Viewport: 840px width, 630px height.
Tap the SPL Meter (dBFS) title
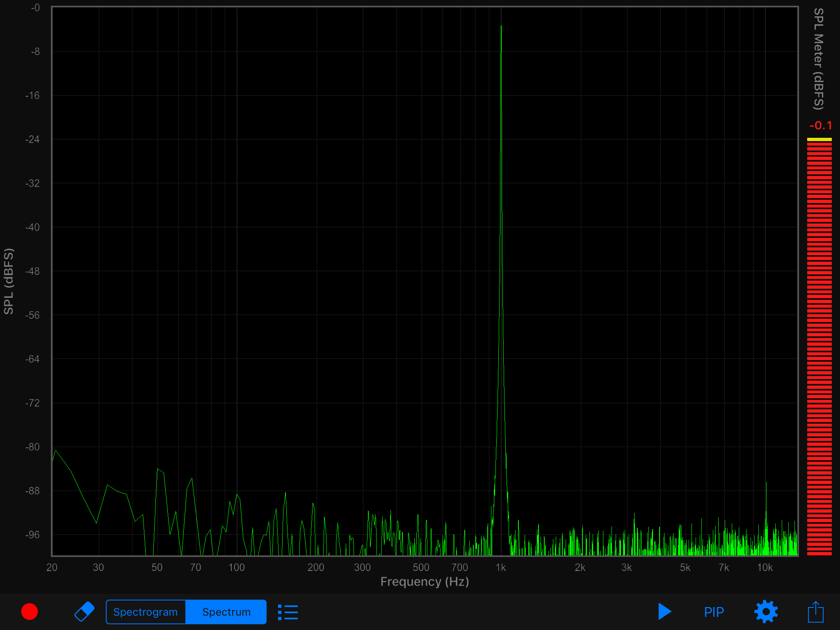click(x=819, y=59)
